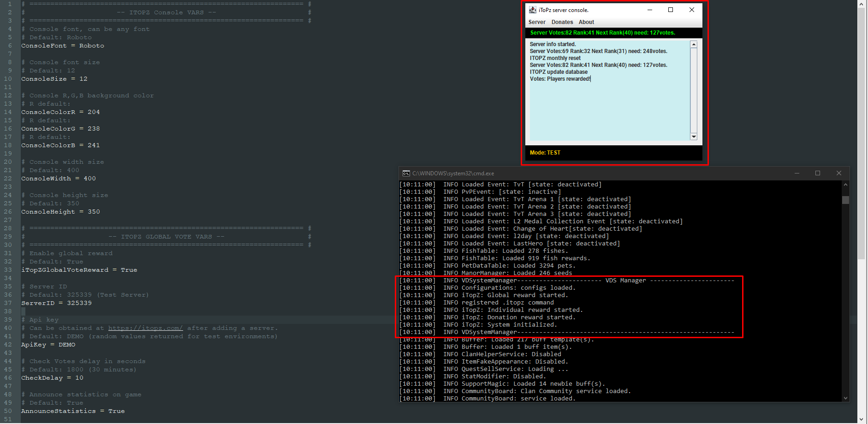Click the cmd.exe window title icon
The width and height of the screenshot is (868, 424).
pyautogui.click(x=406, y=173)
